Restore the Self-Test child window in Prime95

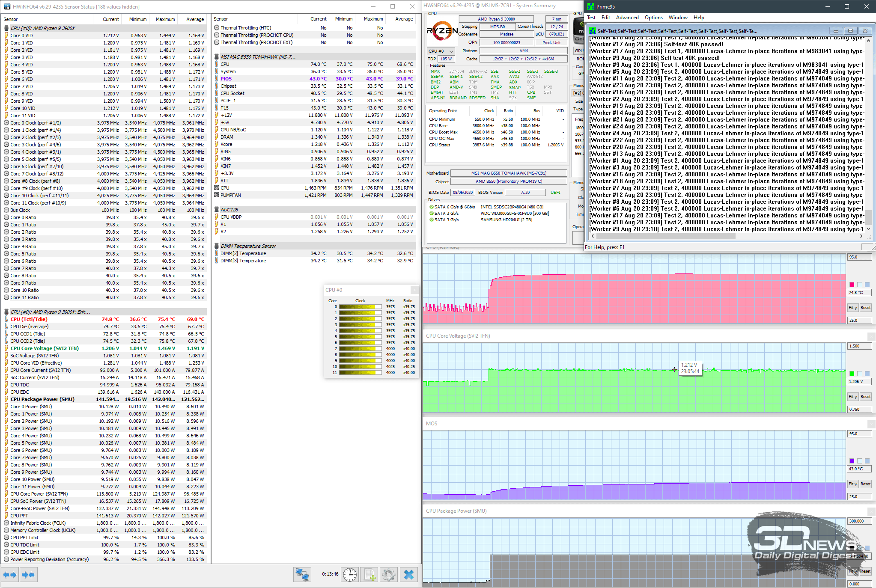point(850,31)
